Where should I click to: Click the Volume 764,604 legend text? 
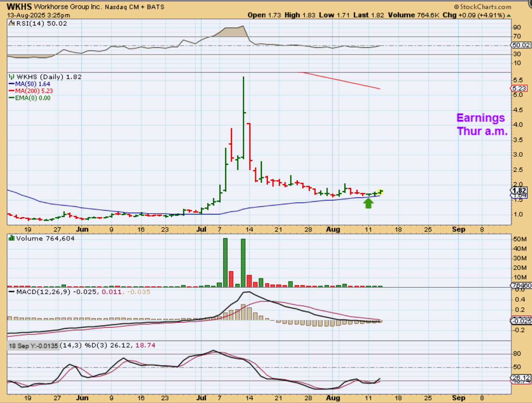(45, 239)
